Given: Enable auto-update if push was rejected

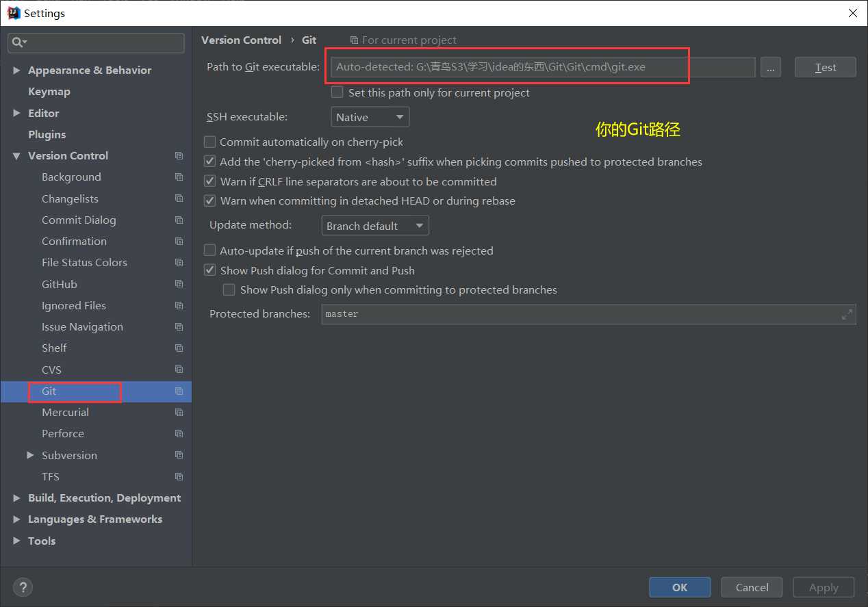Looking at the screenshot, I should (x=210, y=250).
